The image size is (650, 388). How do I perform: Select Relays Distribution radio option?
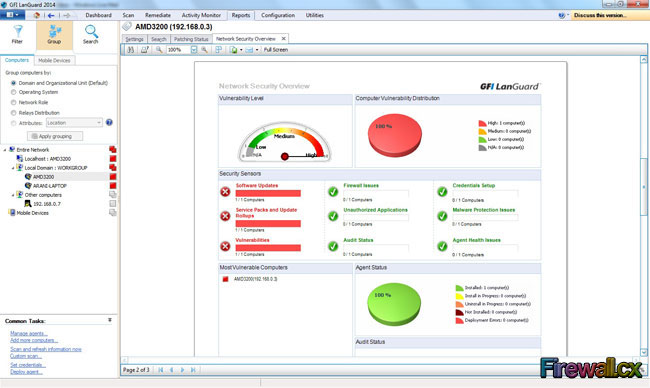13,113
